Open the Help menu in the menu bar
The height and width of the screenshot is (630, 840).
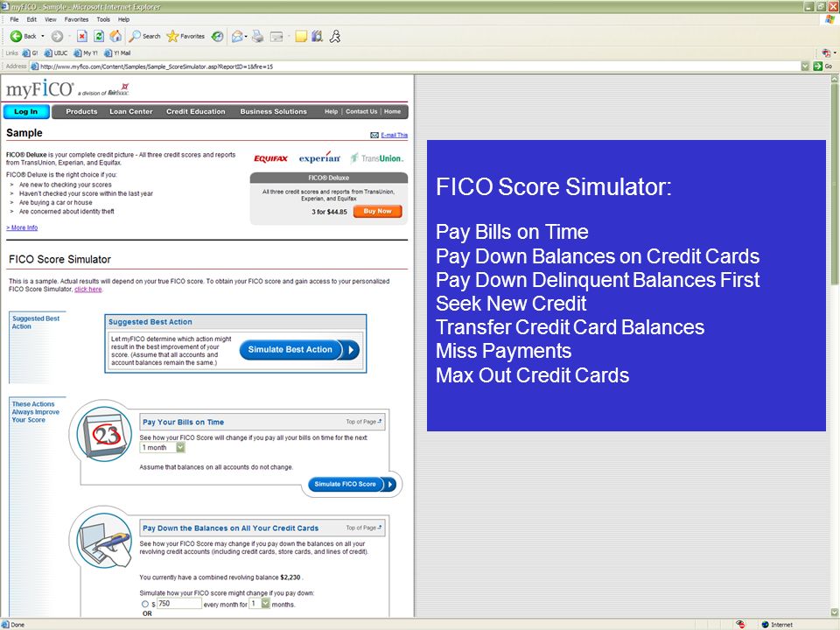point(123,19)
